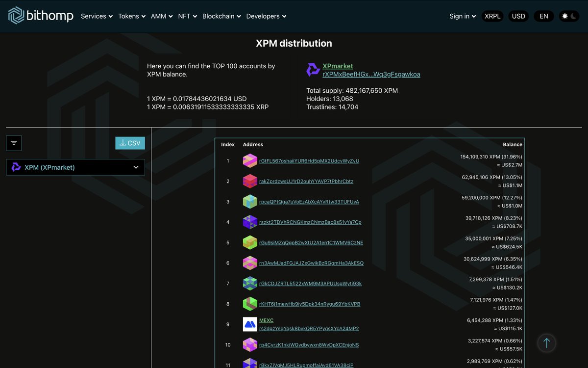Expand the XPM (XPmarket) token dropdown
The width and height of the screenshot is (588, 368).
pyautogui.click(x=75, y=167)
